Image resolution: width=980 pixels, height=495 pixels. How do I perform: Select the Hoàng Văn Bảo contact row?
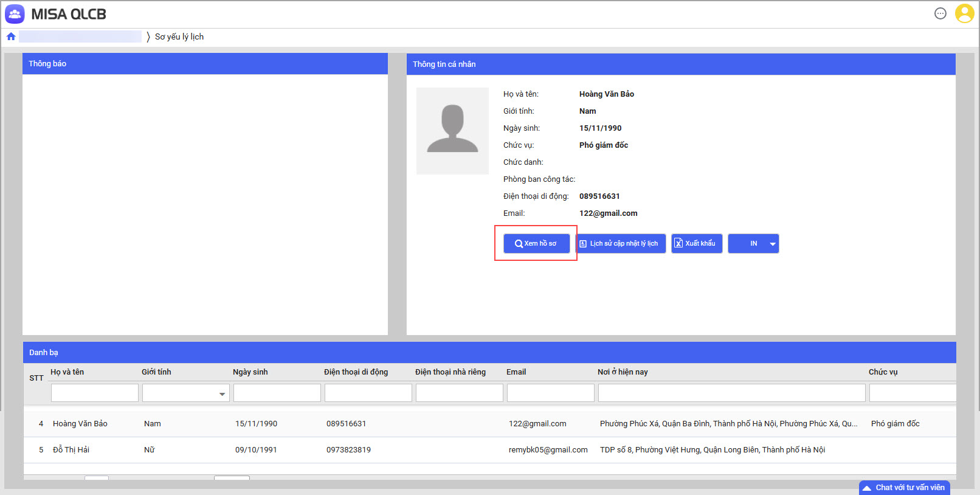click(80, 424)
